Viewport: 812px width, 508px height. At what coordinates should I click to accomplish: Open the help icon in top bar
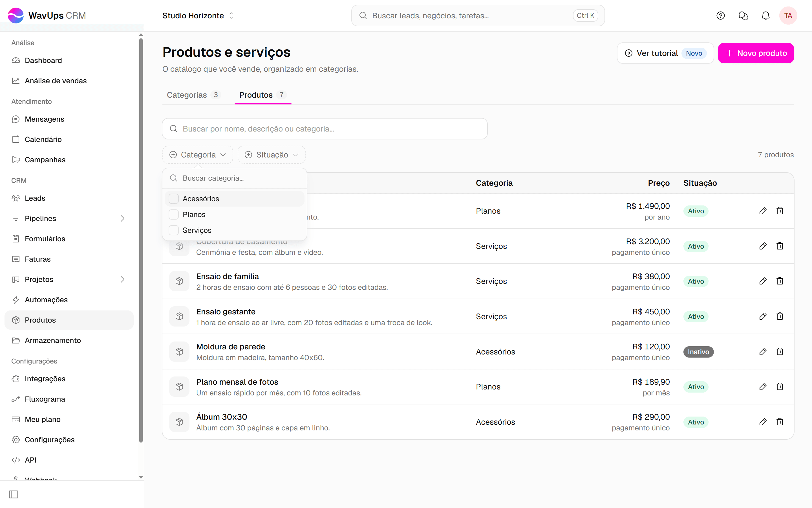pyautogui.click(x=720, y=16)
